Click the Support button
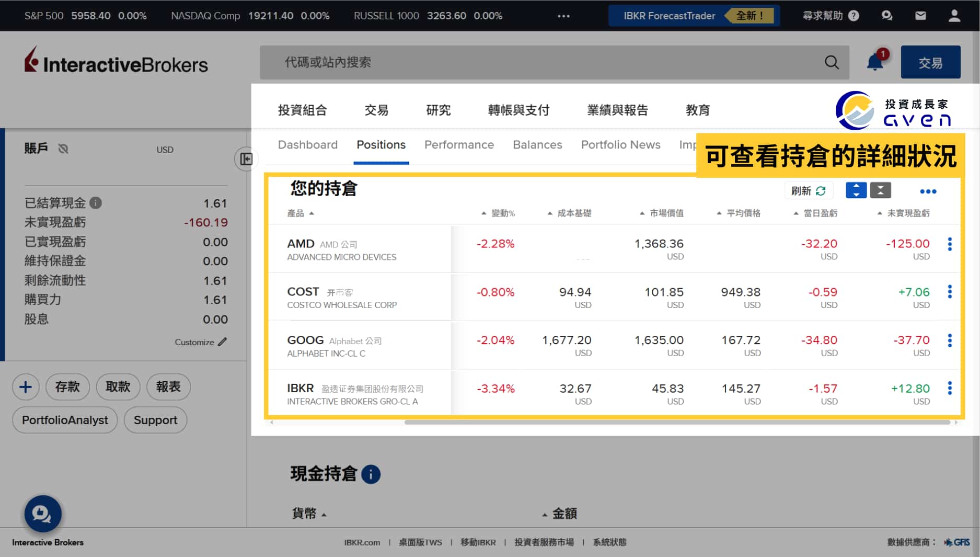The height and width of the screenshot is (557, 980). [x=155, y=420]
